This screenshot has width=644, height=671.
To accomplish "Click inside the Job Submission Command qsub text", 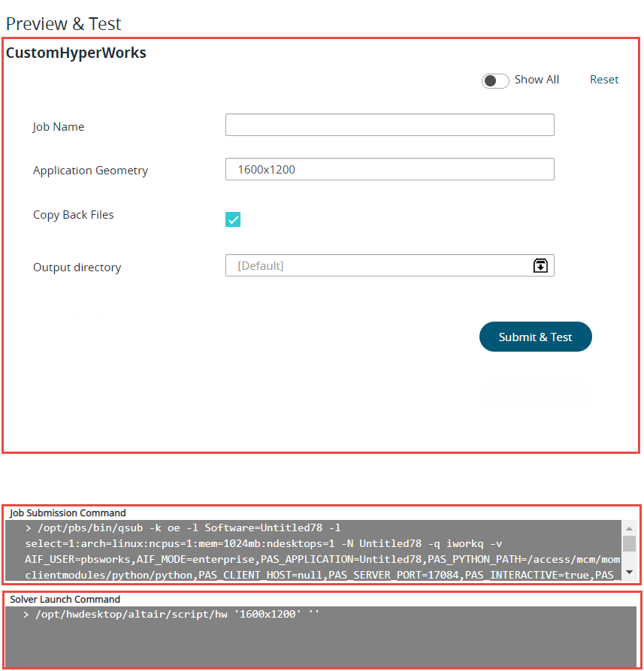I will [313, 552].
